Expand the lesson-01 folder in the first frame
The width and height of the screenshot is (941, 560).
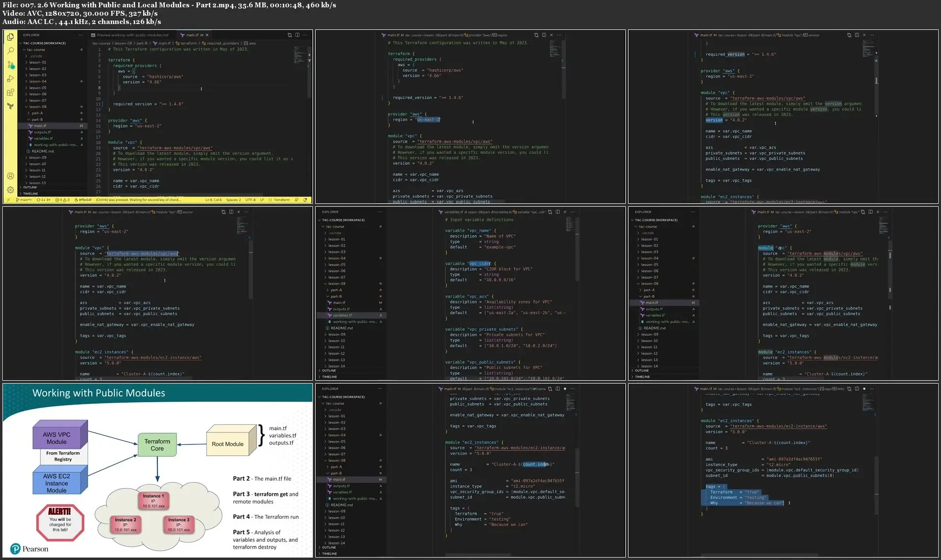(x=37, y=62)
